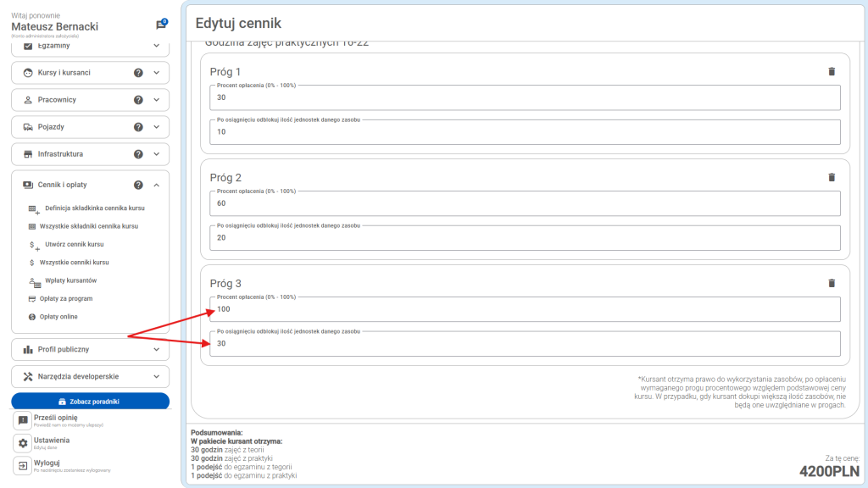Click the Zobacz poradniki button
The image size is (868, 488).
[x=90, y=401]
